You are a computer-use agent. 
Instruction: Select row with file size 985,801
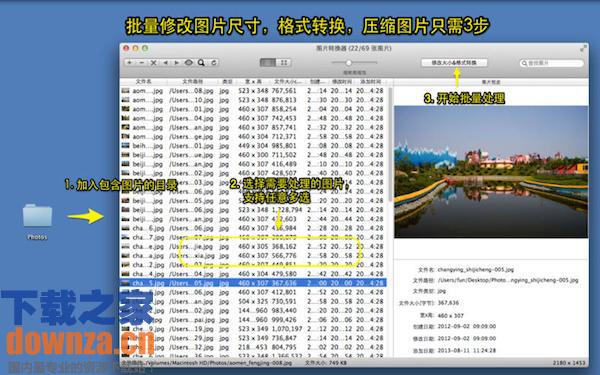click(253, 146)
